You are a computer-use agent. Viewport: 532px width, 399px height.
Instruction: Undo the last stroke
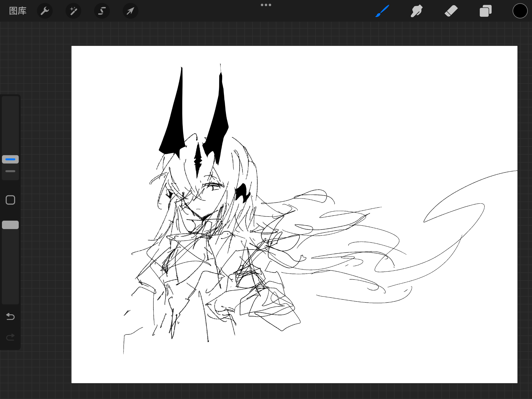(x=10, y=316)
